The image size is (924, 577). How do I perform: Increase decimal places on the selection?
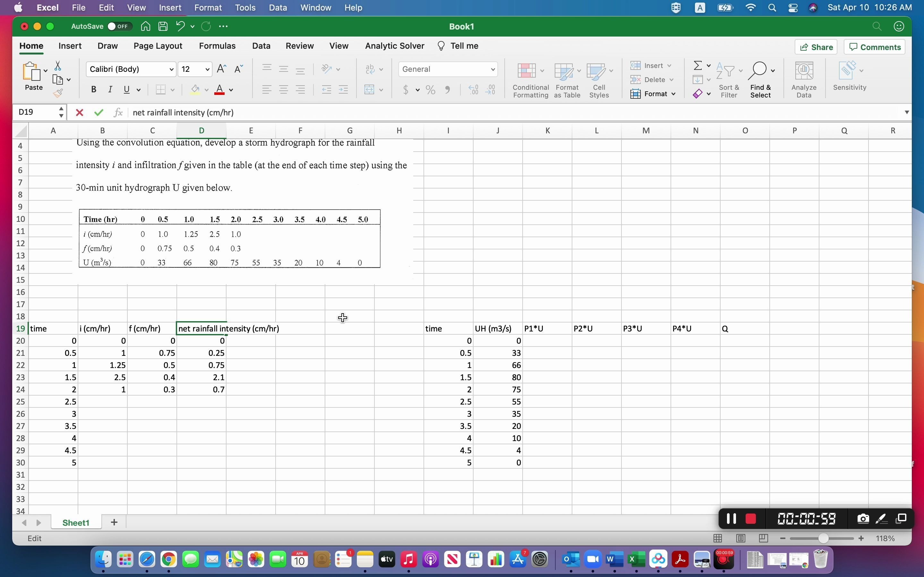[x=474, y=90]
